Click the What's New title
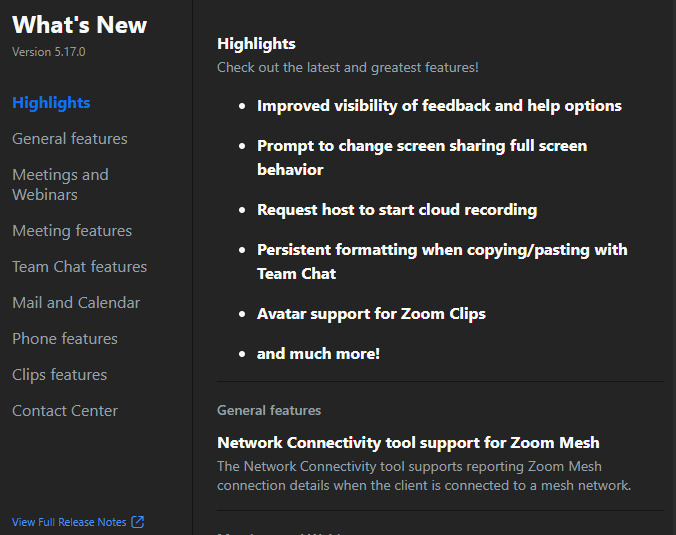The width and height of the screenshot is (676, 535). [x=79, y=25]
